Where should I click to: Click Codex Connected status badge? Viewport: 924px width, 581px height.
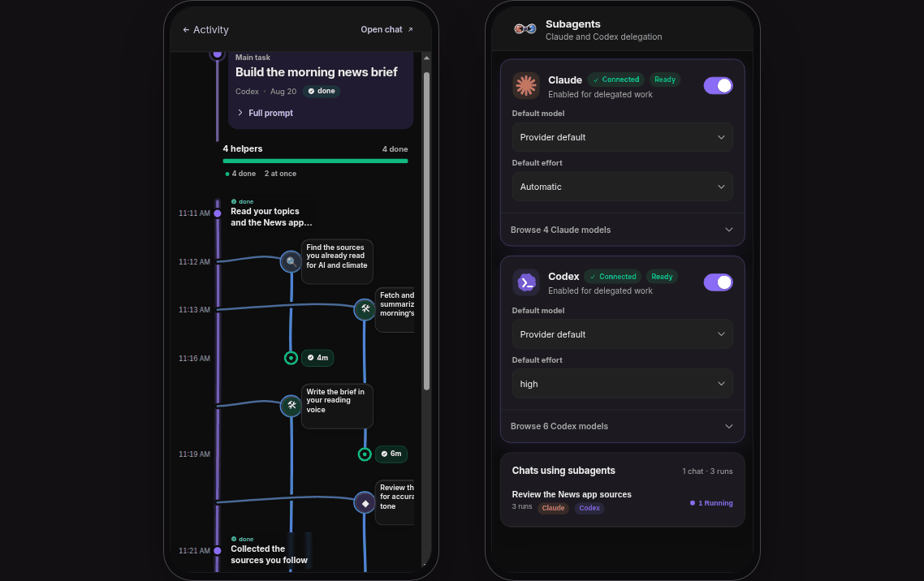pos(613,277)
